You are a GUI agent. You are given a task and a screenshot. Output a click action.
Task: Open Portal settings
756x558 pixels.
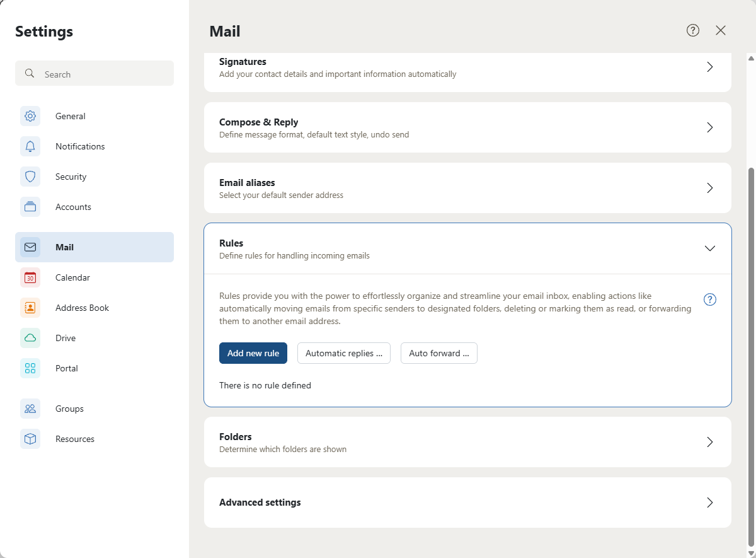pos(94,368)
